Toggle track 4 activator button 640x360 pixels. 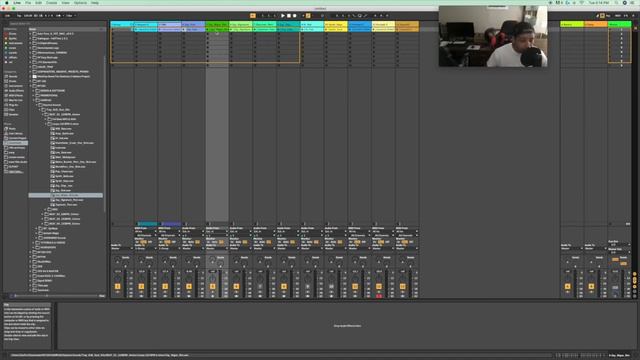(189, 287)
